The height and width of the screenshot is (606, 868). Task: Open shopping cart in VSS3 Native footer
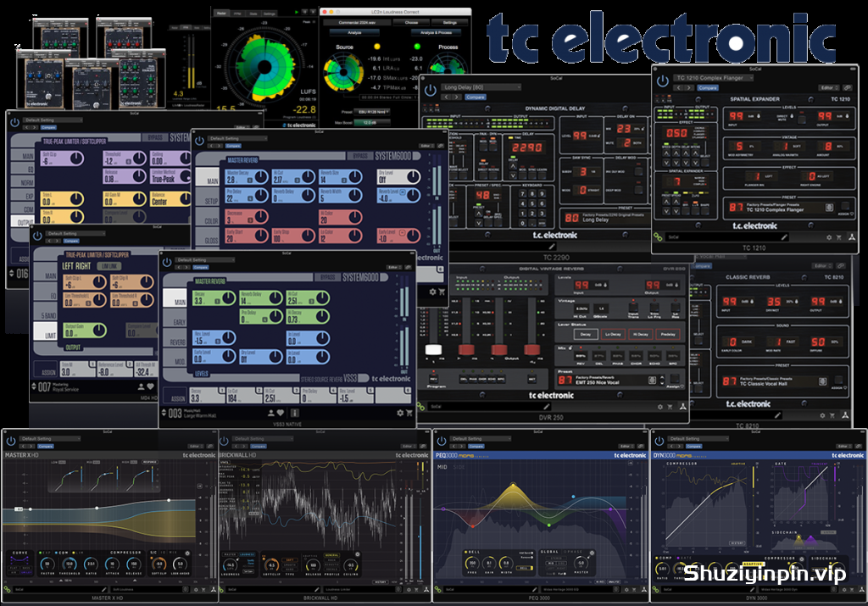409,413
